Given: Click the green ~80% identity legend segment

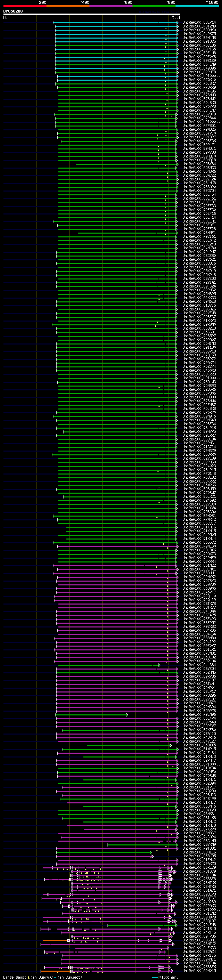Looking at the screenshot, I should 154,6.
